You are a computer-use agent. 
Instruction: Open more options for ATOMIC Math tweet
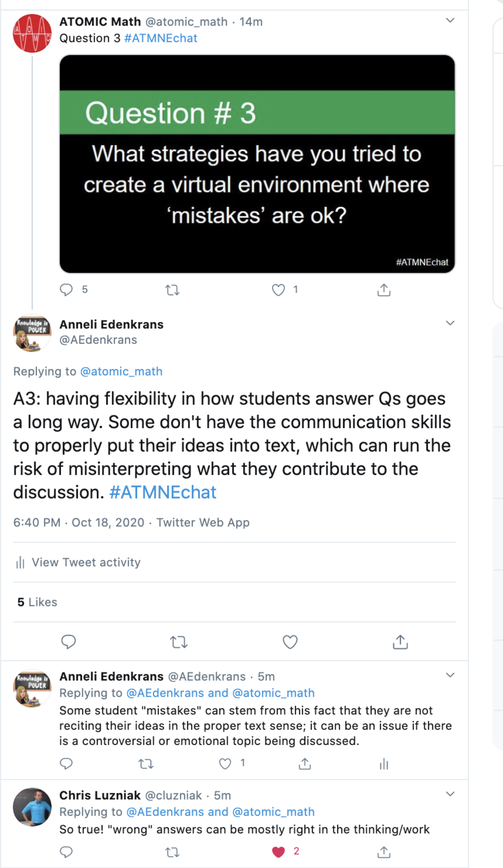[x=450, y=20]
